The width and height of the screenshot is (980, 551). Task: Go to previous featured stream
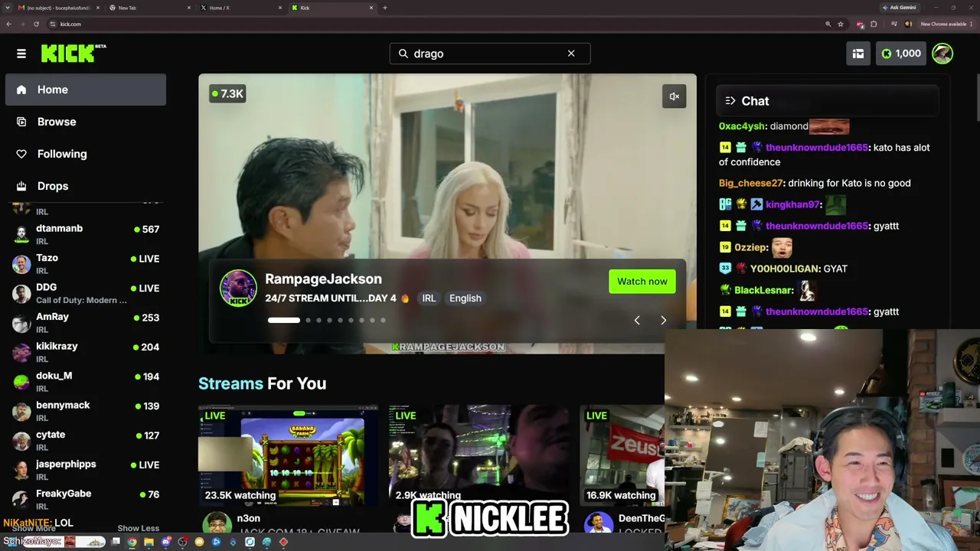coord(637,321)
